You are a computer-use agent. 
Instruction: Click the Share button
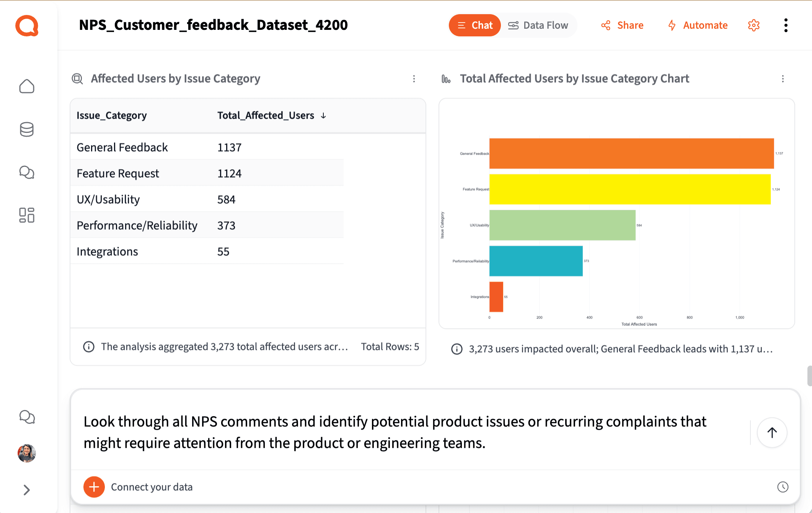click(621, 25)
